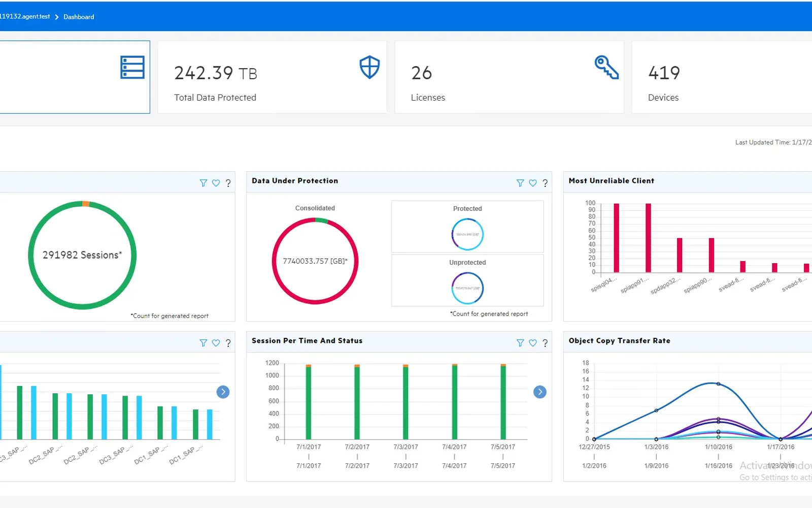Click the key icon on Licenses card
This screenshot has width=812, height=508.
(x=606, y=67)
